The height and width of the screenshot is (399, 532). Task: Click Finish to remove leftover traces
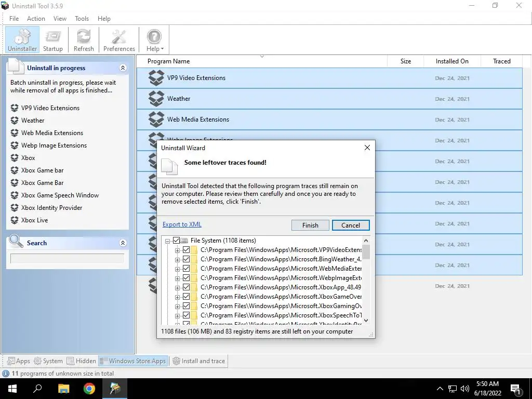(310, 225)
